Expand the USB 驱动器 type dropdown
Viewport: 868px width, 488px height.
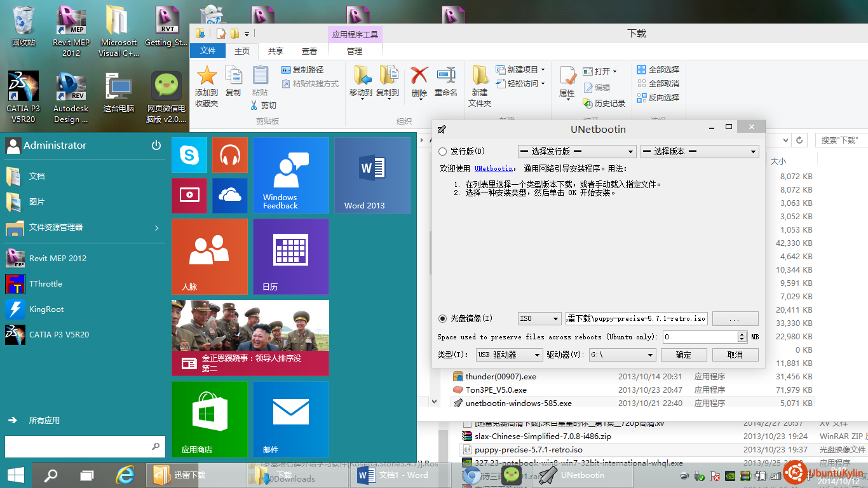pos(510,355)
